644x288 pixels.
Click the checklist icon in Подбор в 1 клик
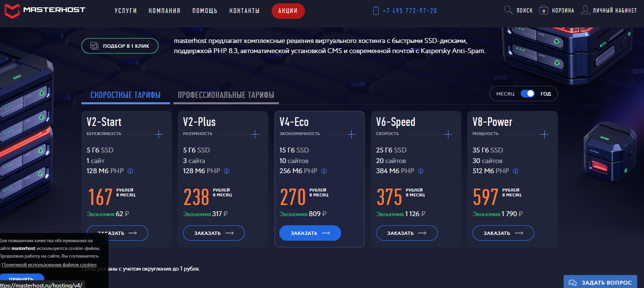click(94, 46)
